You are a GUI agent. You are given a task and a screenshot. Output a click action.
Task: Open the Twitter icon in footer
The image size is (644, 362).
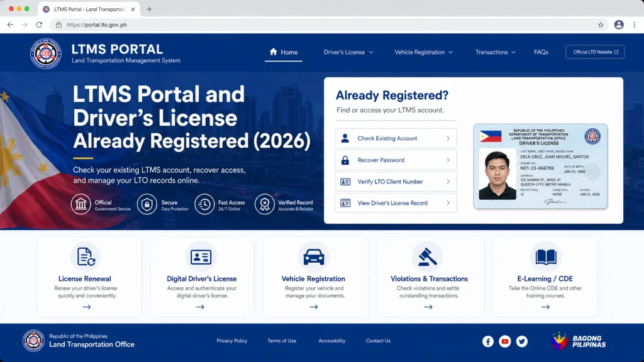point(521,341)
